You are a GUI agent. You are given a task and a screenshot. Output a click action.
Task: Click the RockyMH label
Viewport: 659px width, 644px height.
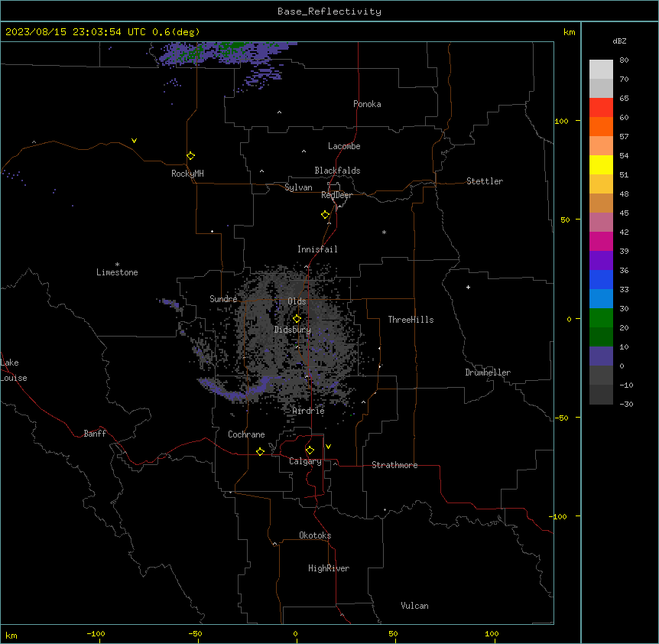(187, 174)
